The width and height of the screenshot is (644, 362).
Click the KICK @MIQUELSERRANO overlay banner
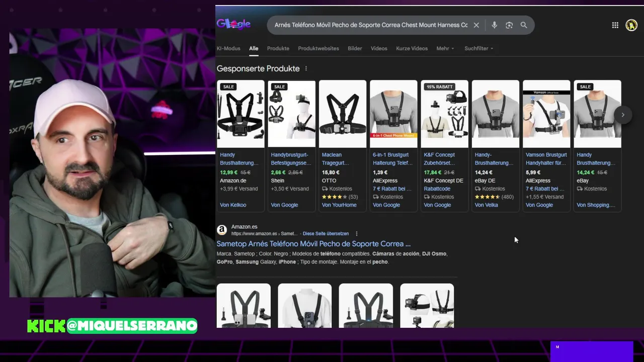click(112, 326)
